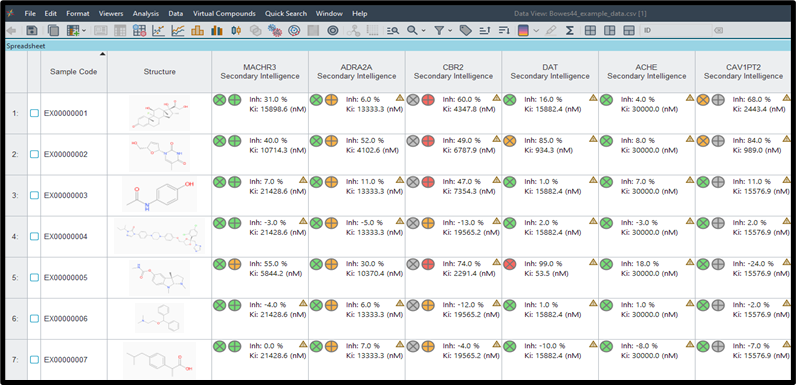
Task: Click warning triangle in EX00000001 ADRA2A cell
Action: point(400,98)
